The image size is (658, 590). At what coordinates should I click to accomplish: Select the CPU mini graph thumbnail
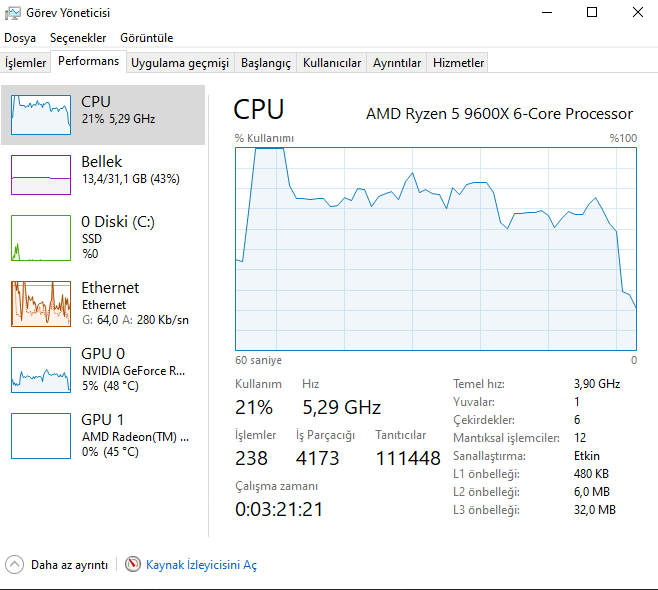point(41,115)
